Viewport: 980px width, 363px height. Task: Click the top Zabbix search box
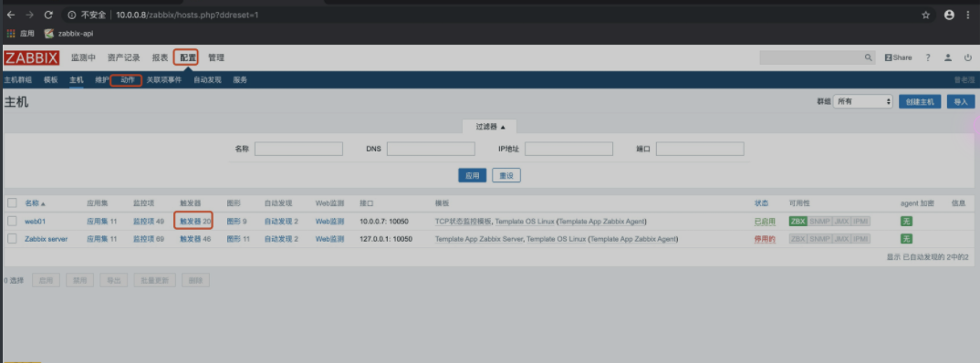[810, 57]
